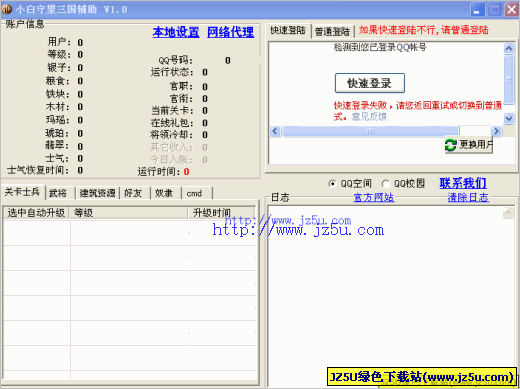The width and height of the screenshot is (520, 389).
Task: Click the 士气恢复时间 label
Action: click(x=38, y=170)
